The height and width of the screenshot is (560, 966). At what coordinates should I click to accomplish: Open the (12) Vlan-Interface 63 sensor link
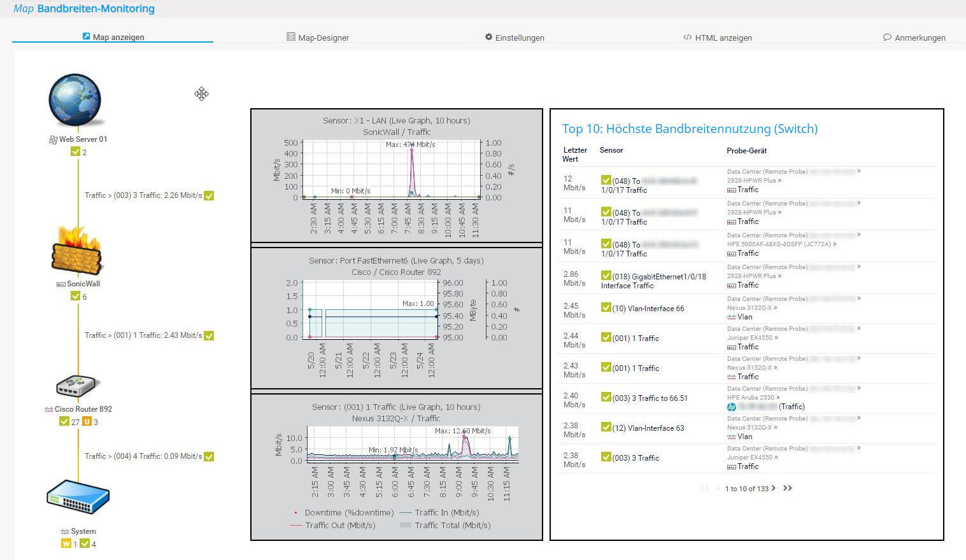click(x=648, y=428)
